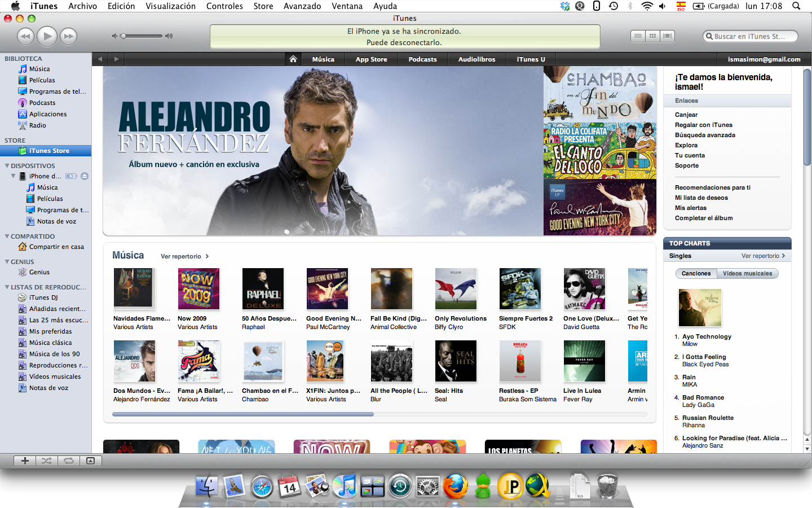Open Ver repertorio next to Música heading
Viewport: 812px width, 508px height.
[x=185, y=256]
